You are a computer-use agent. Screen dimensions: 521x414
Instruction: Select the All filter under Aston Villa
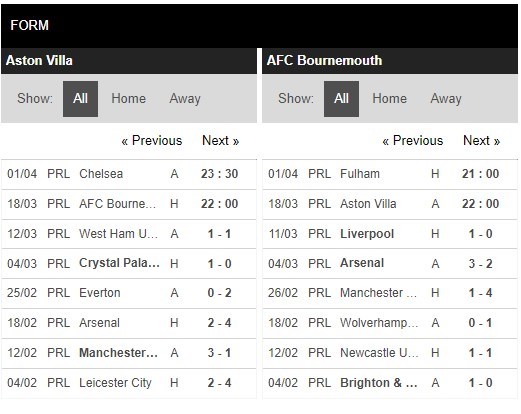point(80,99)
